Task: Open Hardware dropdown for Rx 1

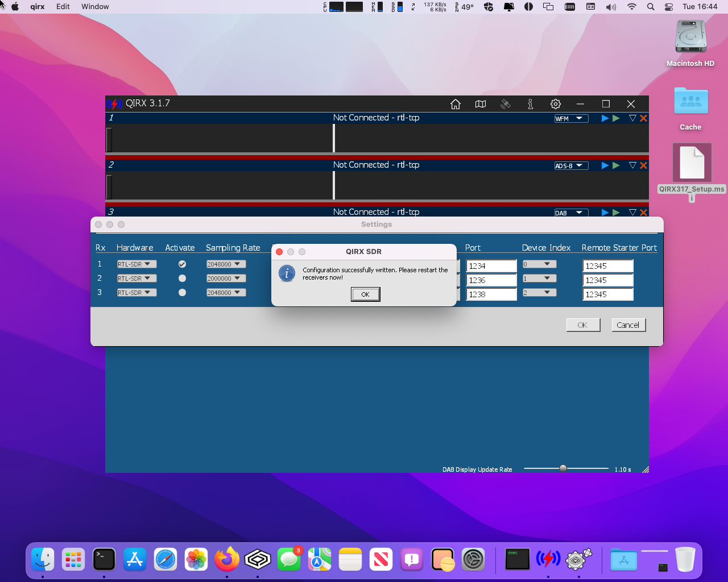Action: click(x=136, y=264)
